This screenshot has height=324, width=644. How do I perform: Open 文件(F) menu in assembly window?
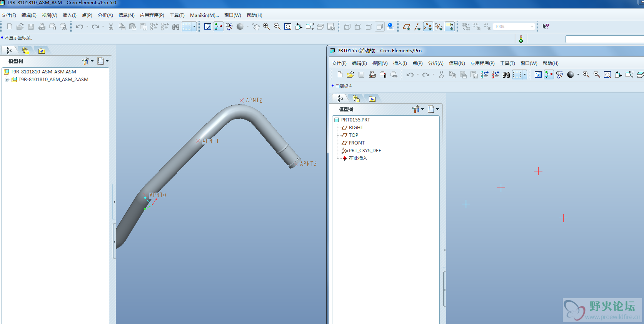[9, 15]
